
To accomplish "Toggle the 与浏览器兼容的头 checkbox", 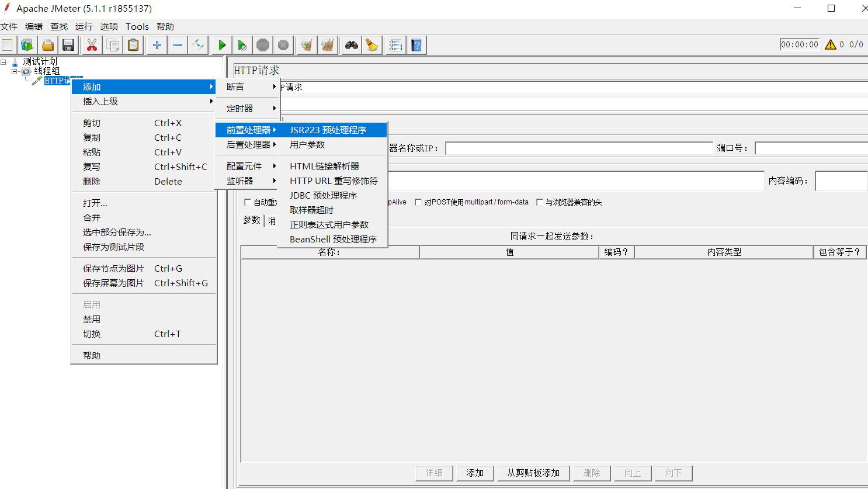I will tap(540, 202).
